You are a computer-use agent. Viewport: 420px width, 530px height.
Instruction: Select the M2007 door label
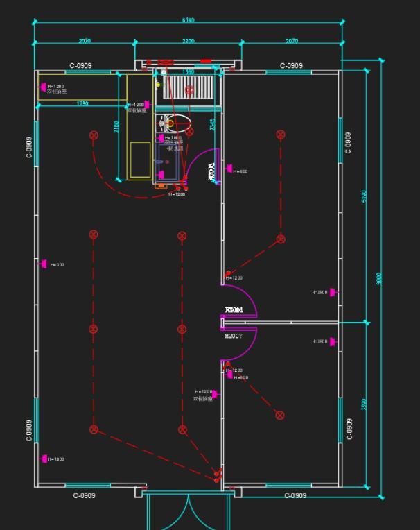[x=234, y=336]
